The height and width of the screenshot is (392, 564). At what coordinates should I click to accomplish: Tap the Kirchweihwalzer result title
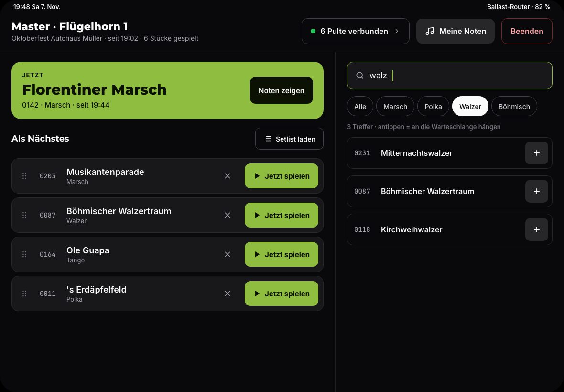(412, 230)
